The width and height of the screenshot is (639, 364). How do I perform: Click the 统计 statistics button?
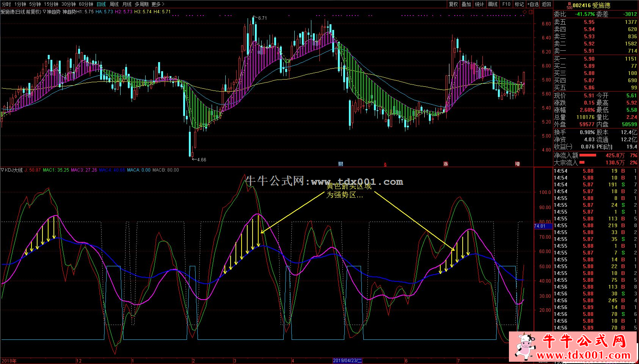pos(480,4)
